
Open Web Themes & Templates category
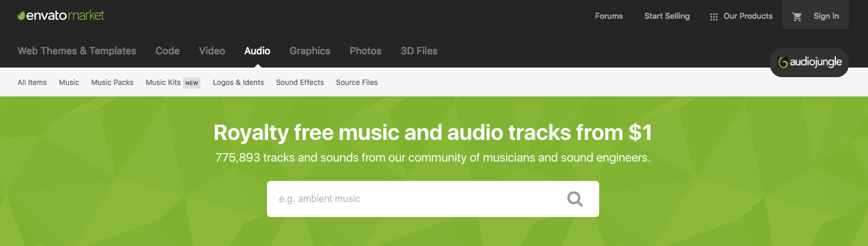click(x=77, y=51)
